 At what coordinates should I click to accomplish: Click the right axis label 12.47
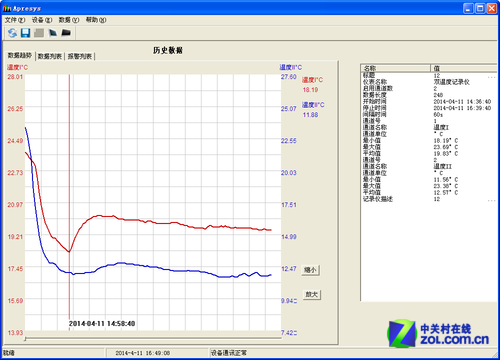point(288,269)
